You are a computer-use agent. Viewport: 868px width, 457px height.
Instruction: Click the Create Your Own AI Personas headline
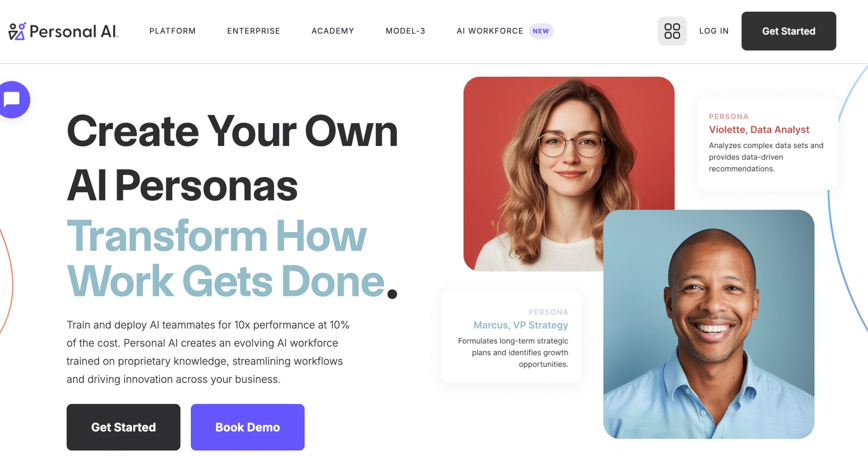[x=232, y=158]
